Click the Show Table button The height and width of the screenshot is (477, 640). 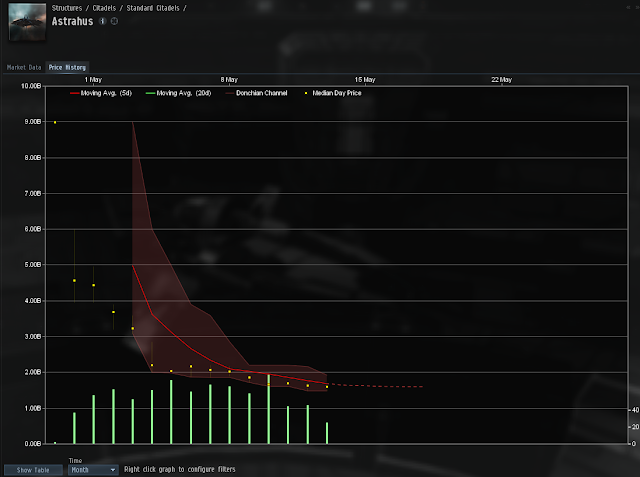click(x=33, y=470)
